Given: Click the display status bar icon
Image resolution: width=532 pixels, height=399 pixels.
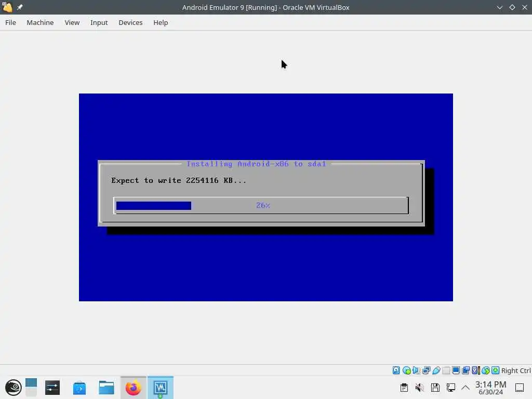Looking at the screenshot, I should click(x=456, y=370).
